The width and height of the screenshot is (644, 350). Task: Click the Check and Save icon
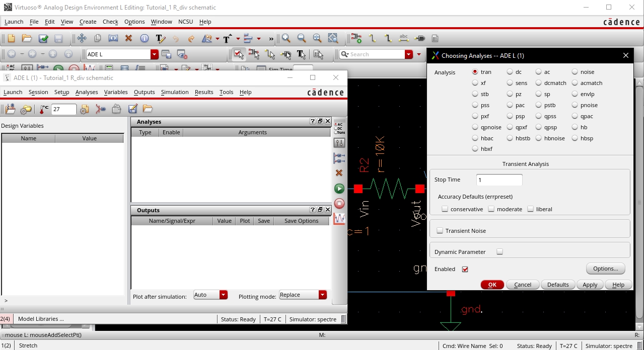[x=43, y=38]
